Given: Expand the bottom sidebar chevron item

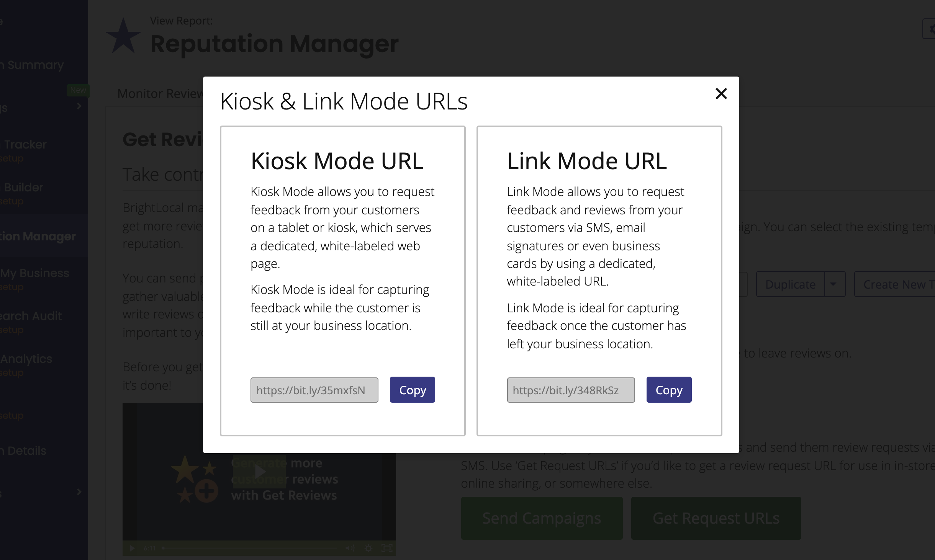Looking at the screenshot, I should 79,492.
